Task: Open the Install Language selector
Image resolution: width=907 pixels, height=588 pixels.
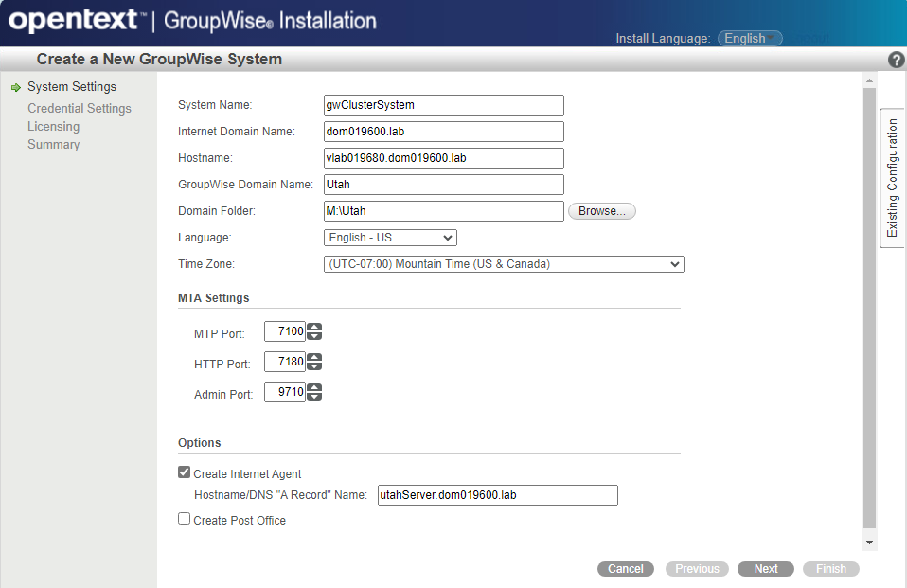Action: [x=750, y=39]
